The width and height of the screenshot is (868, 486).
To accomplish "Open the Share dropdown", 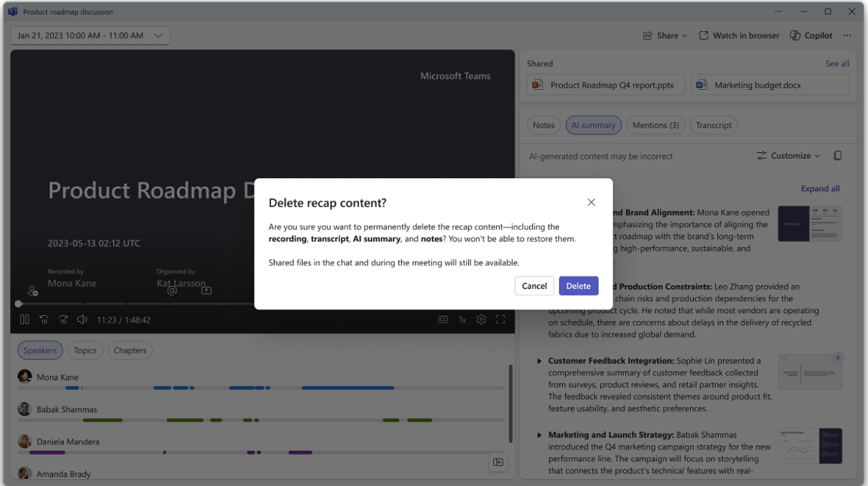I will [665, 35].
